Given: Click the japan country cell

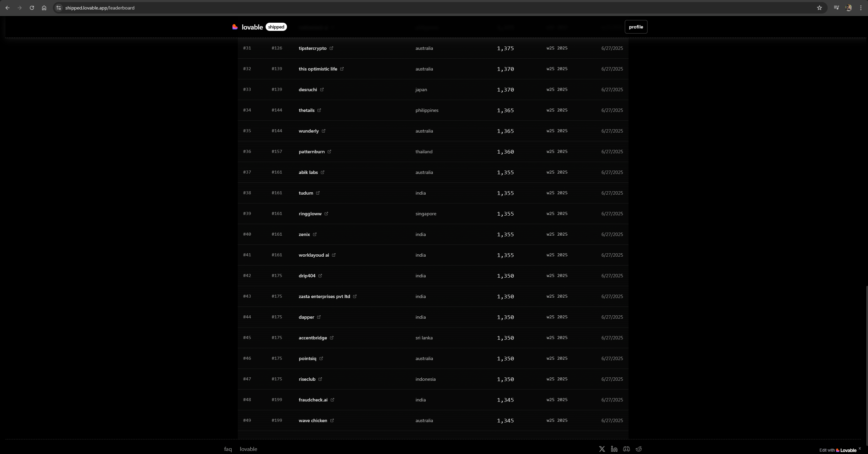Looking at the screenshot, I should pos(421,90).
